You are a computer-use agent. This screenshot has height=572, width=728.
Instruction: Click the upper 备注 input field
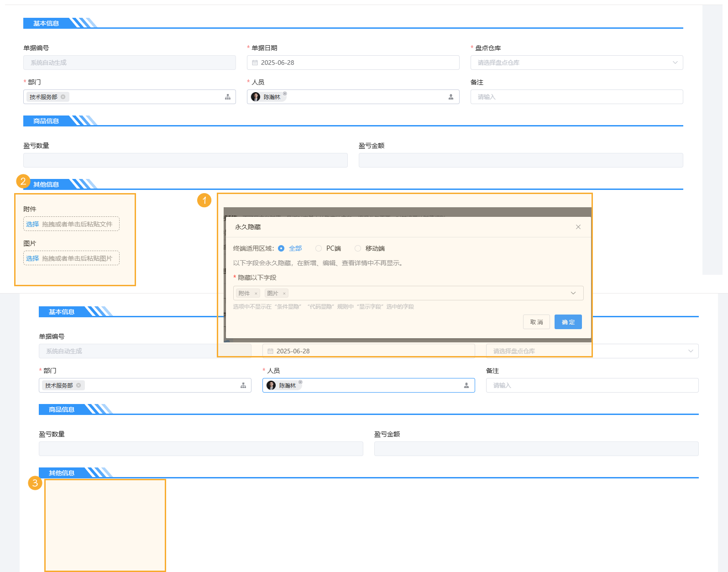pos(576,97)
